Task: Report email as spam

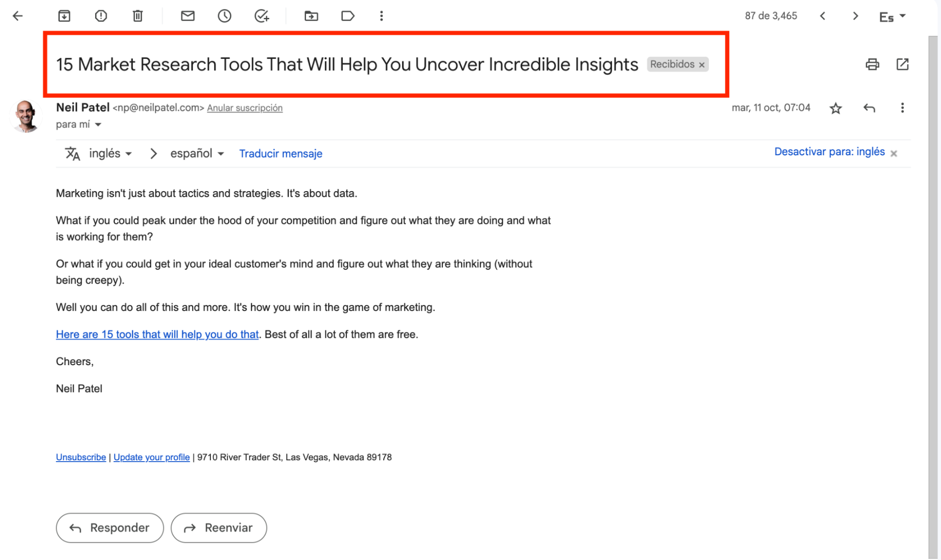Action: [101, 16]
